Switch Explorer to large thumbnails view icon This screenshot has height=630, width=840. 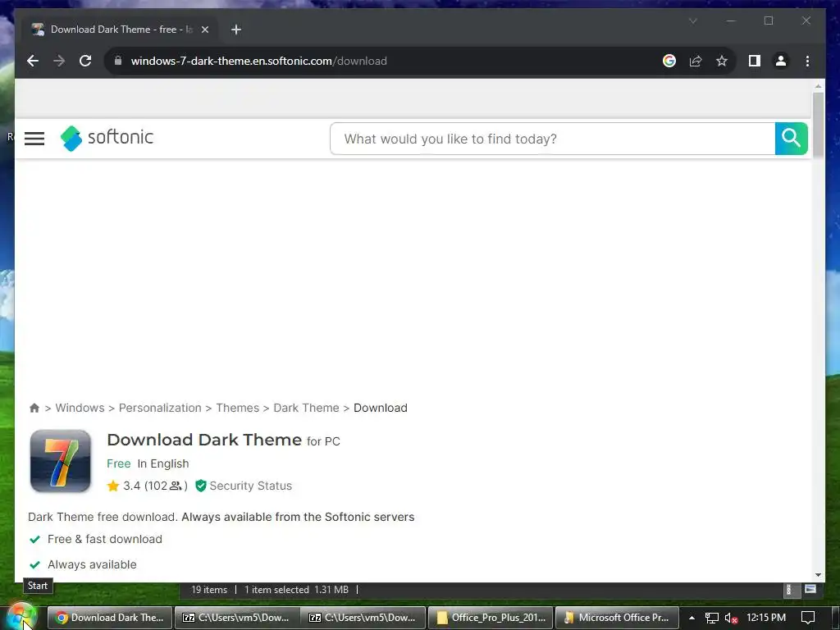click(810, 589)
